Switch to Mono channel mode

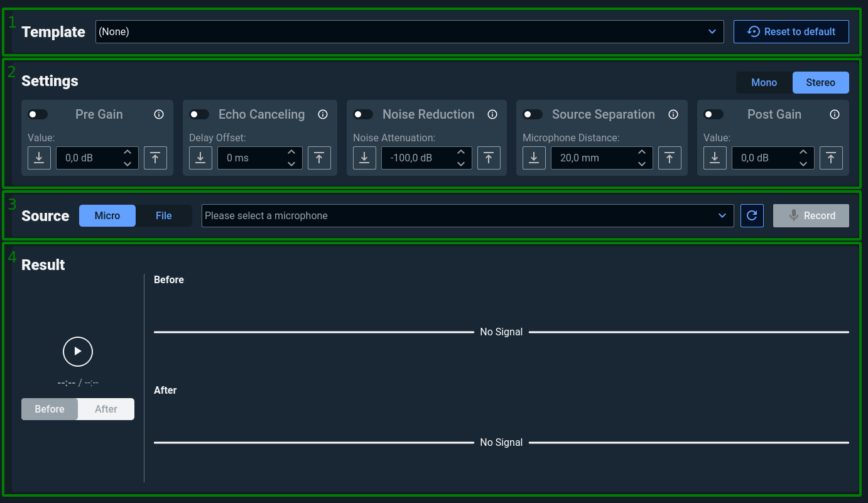(764, 82)
